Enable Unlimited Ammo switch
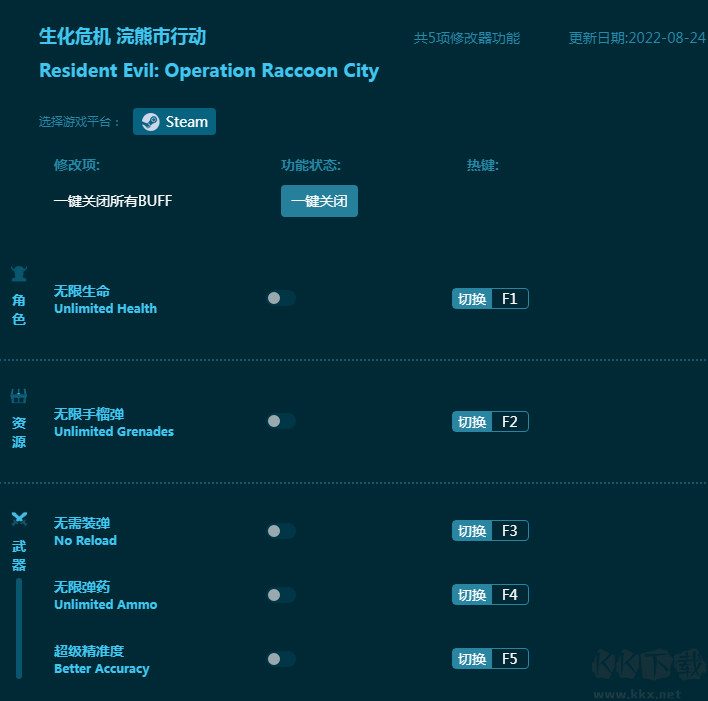 [x=281, y=595]
